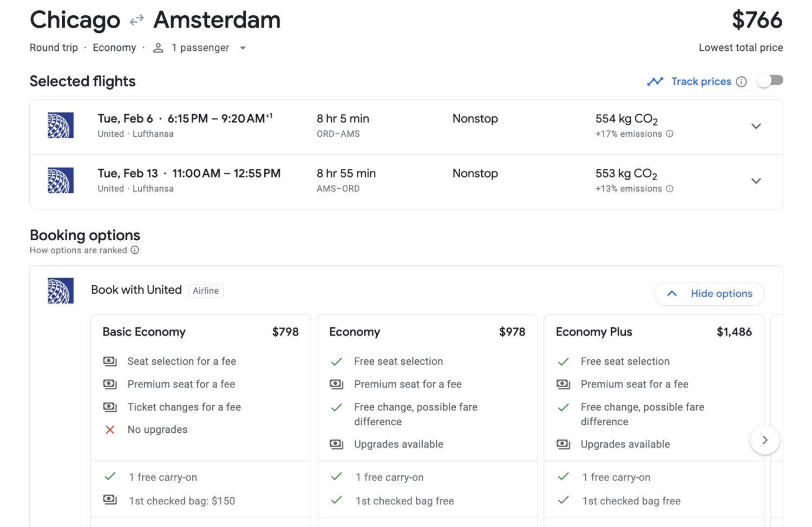
Task: Select the Basic Economy $798 fare card
Action: pos(200,332)
